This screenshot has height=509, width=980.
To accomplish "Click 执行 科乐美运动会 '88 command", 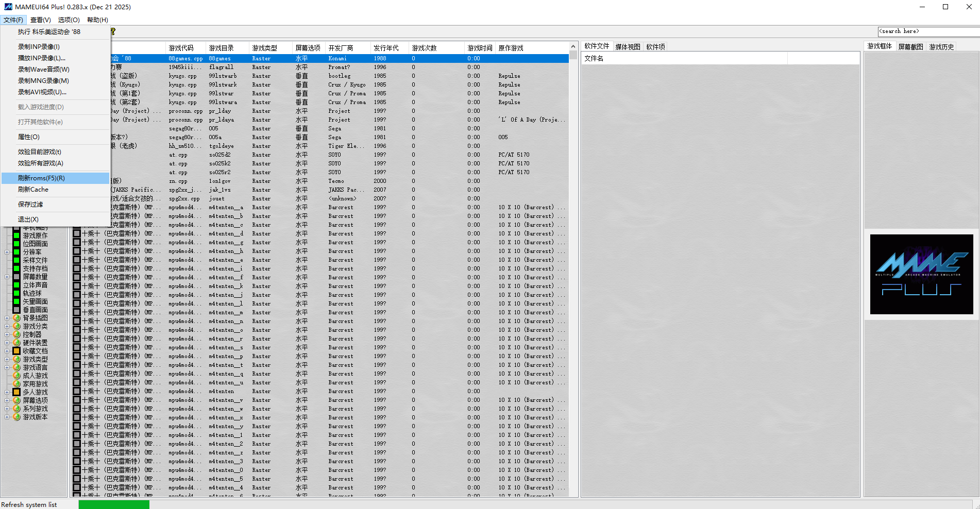I will [49, 31].
